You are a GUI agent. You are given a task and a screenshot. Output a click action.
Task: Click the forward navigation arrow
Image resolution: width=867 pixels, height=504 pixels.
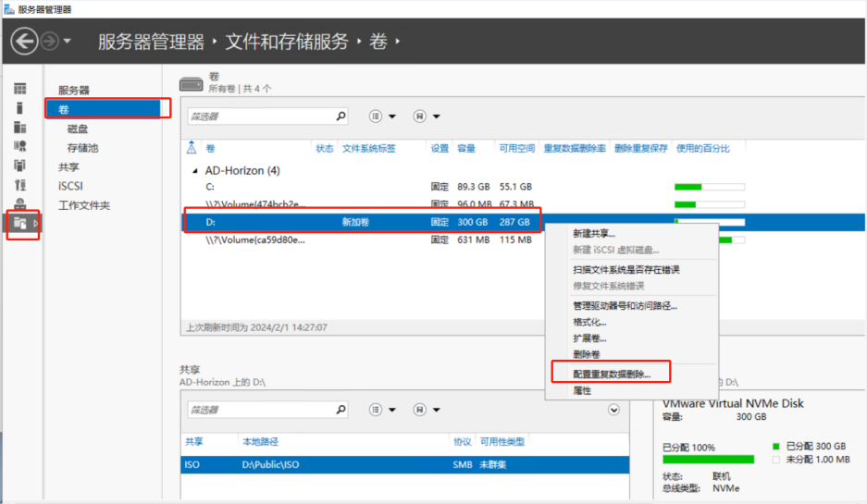coord(50,41)
